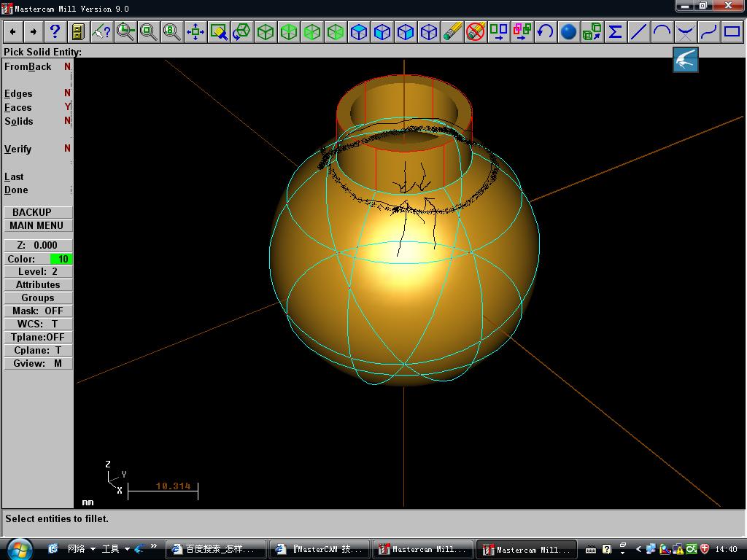Select the Analyze entity cursor-question tool

point(101,32)
